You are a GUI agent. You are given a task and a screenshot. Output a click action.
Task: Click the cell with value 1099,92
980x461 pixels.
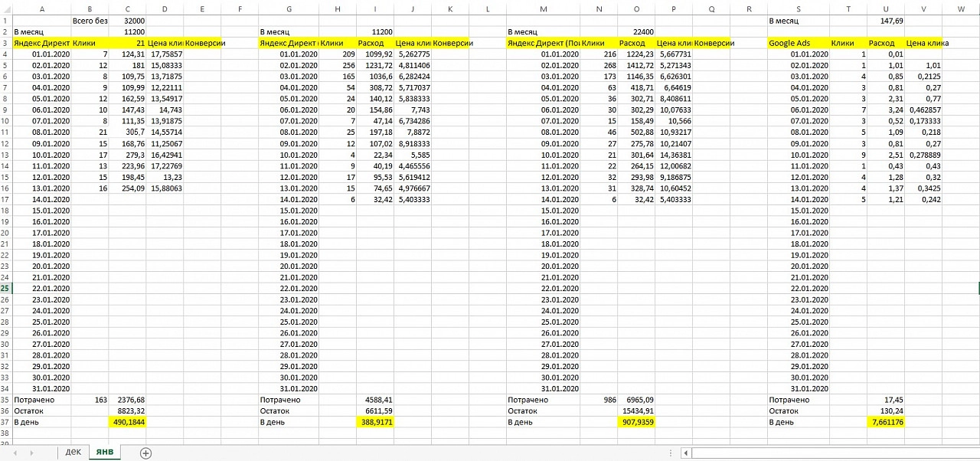375,54
